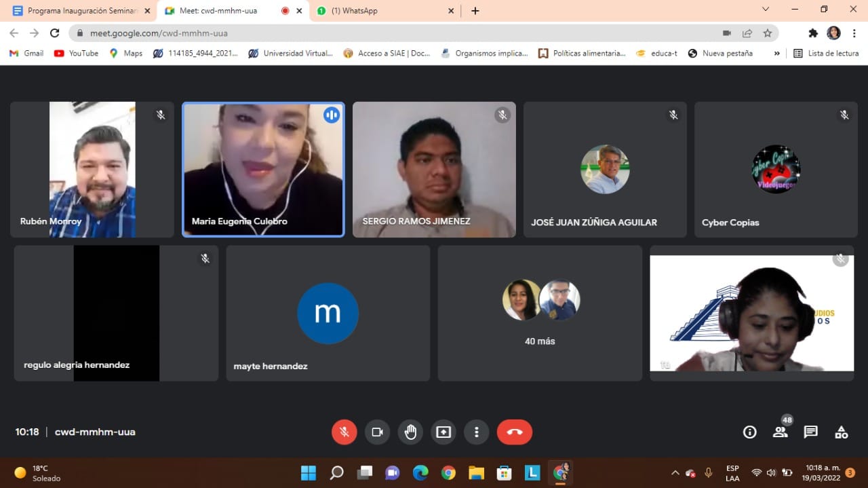Click the 40 más participants tile
Viewport: 868px width, 488px height.
coord(540,313)
